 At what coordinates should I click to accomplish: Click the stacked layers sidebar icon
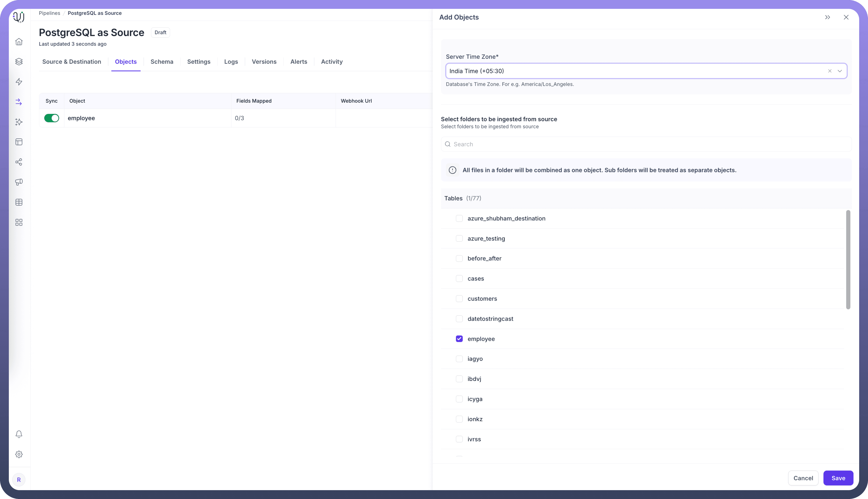[19, 61]
